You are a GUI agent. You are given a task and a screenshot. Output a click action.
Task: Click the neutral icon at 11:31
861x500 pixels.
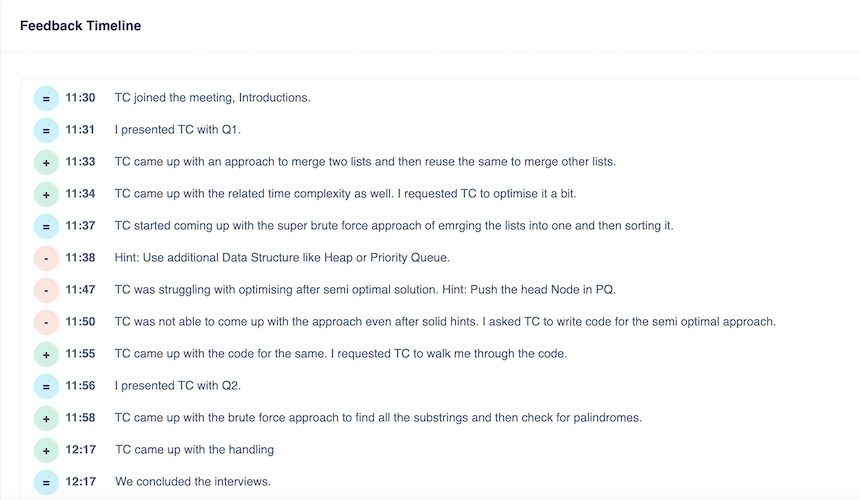pyautogui.click(x=46, y=130)
